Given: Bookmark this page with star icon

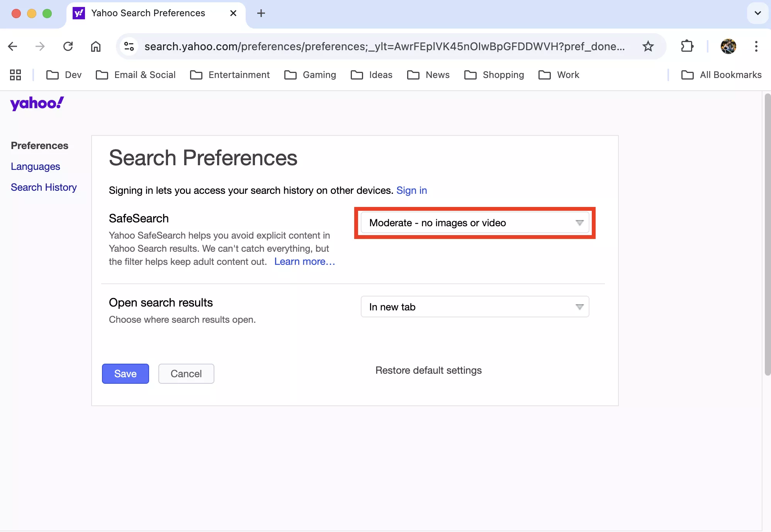Looking at the screenshot, I should (x=648, y=47).
